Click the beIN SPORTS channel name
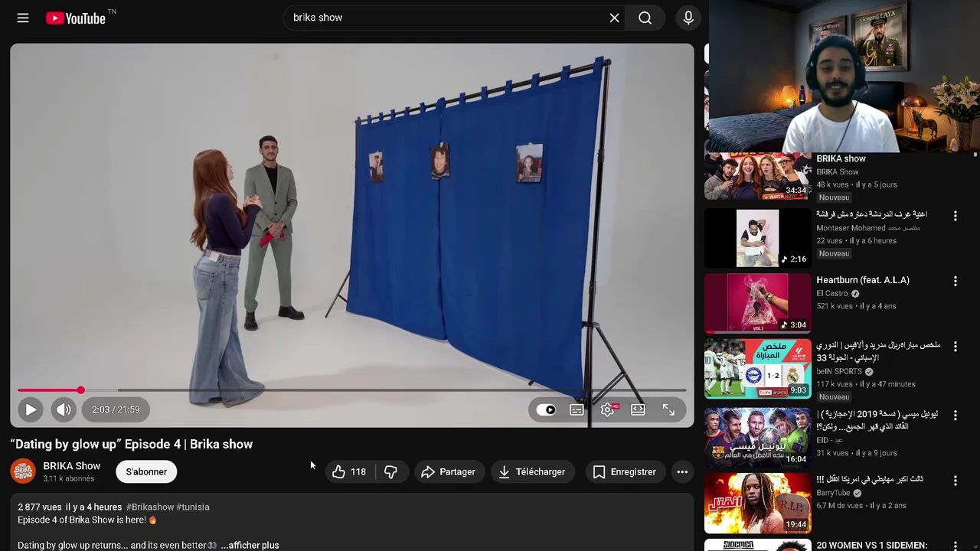The image size is (980, 551). [839, 371]
